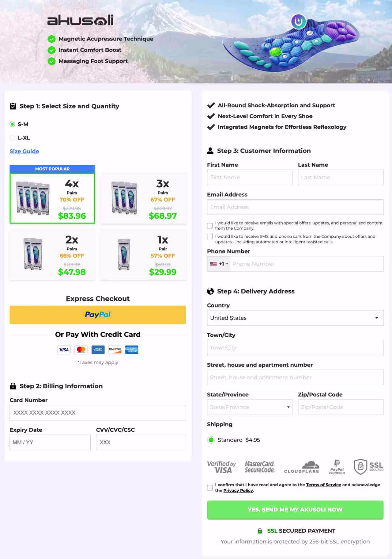Screen dimensions: 392x559
Task: Click the padlock icon next to Step 2
Action: pos(13,386)
